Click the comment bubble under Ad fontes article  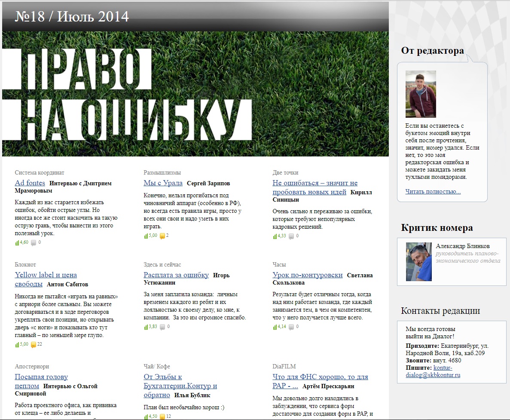34,242
